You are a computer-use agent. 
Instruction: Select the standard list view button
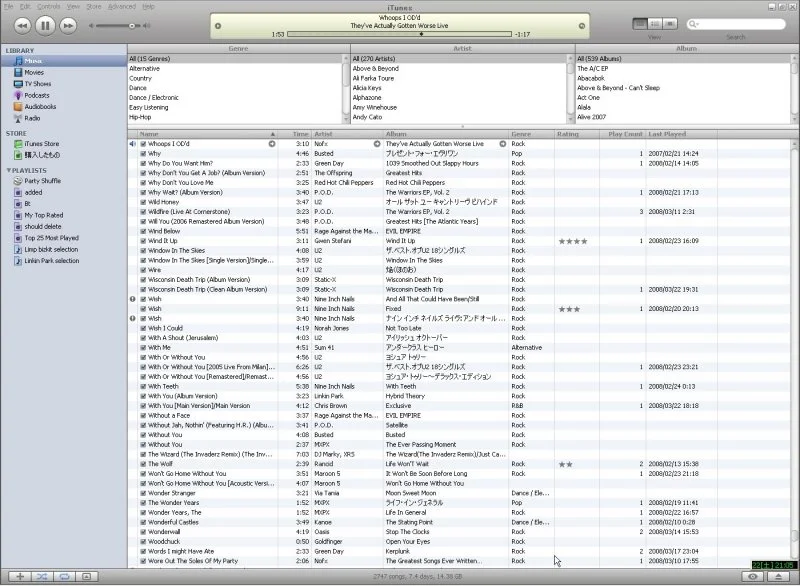click(x=640, y=24)
